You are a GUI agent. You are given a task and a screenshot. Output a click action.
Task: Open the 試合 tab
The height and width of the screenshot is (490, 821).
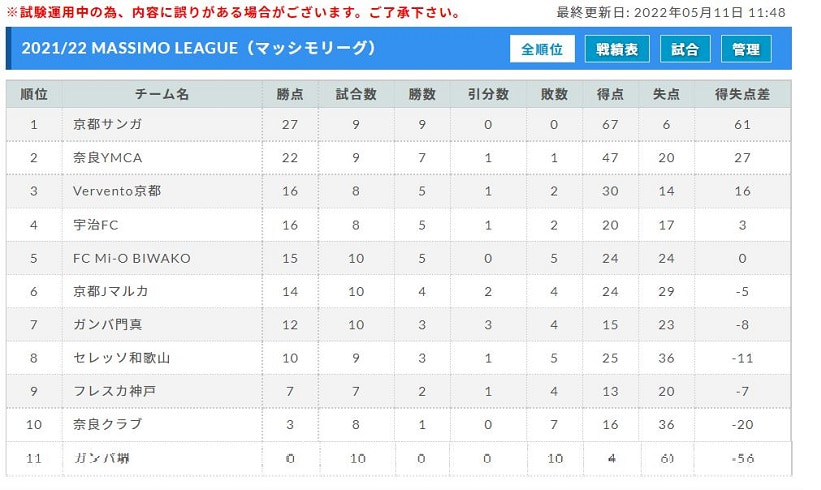point(685,49)
